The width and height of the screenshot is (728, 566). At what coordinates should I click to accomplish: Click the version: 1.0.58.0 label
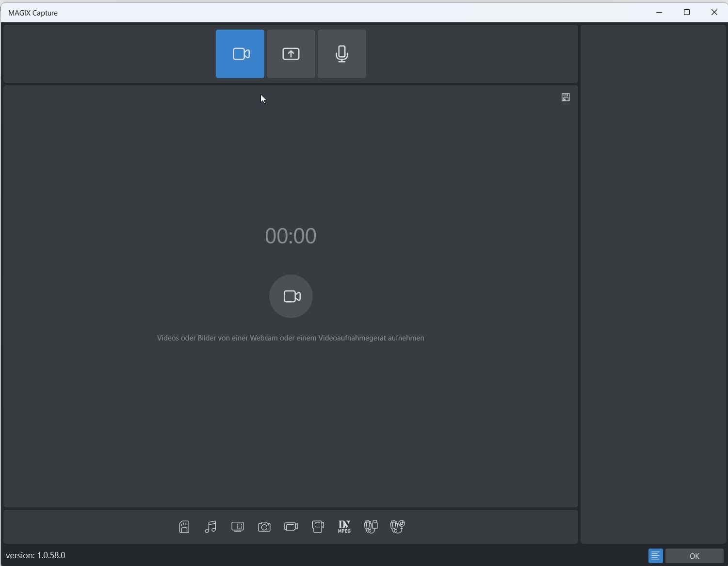35,555
